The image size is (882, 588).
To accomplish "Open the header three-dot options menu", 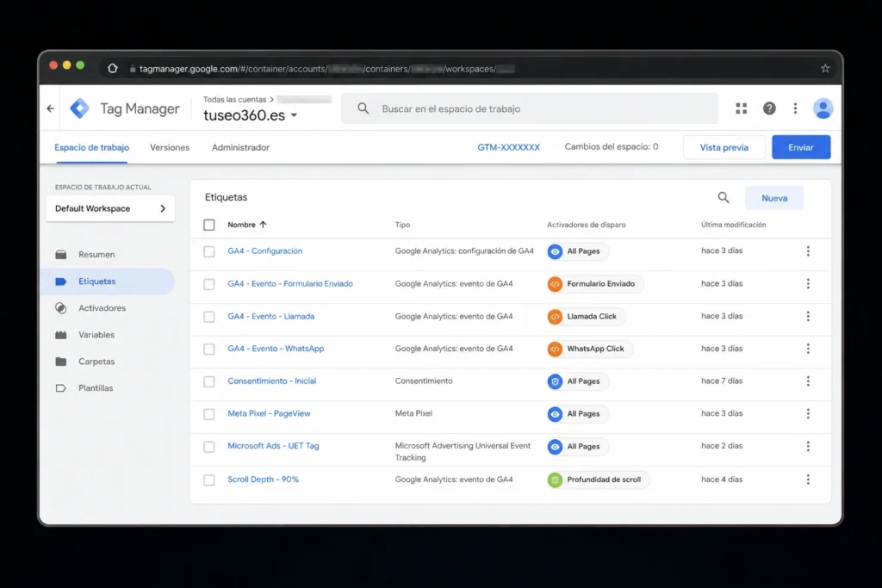I will click(795, 108).
